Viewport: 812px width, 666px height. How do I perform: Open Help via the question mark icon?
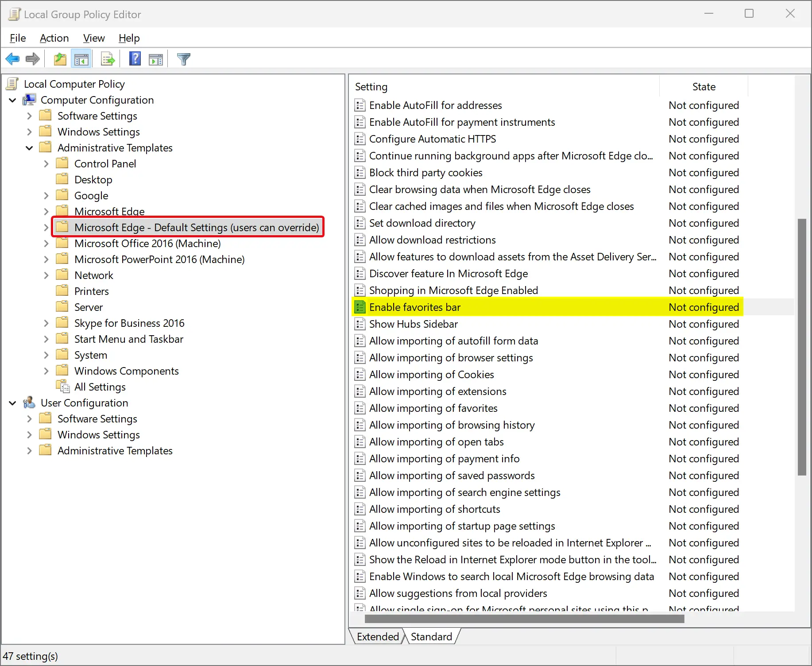coord(134,58)
